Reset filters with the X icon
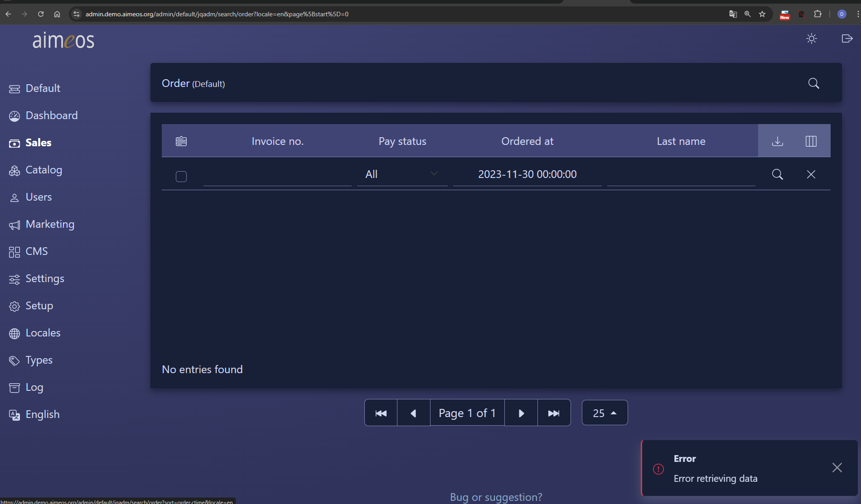 tap(811, 174)
